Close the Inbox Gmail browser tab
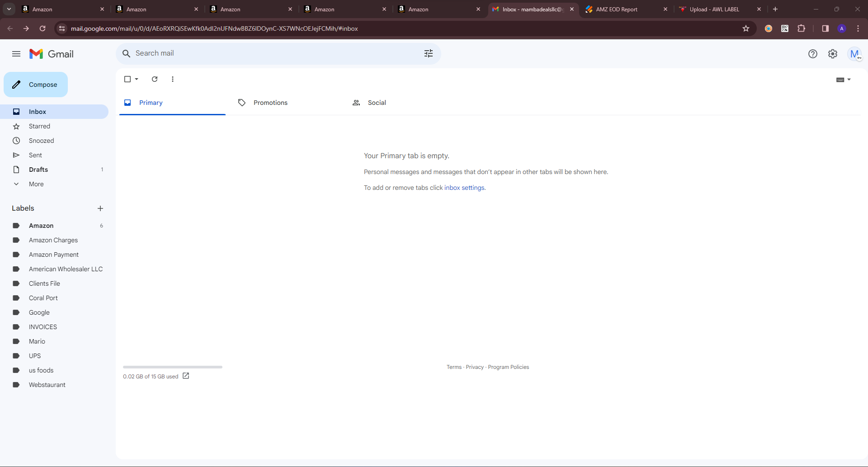Image resolution: width=868 pixels, height=467 pixels. [x=572, y=9]
